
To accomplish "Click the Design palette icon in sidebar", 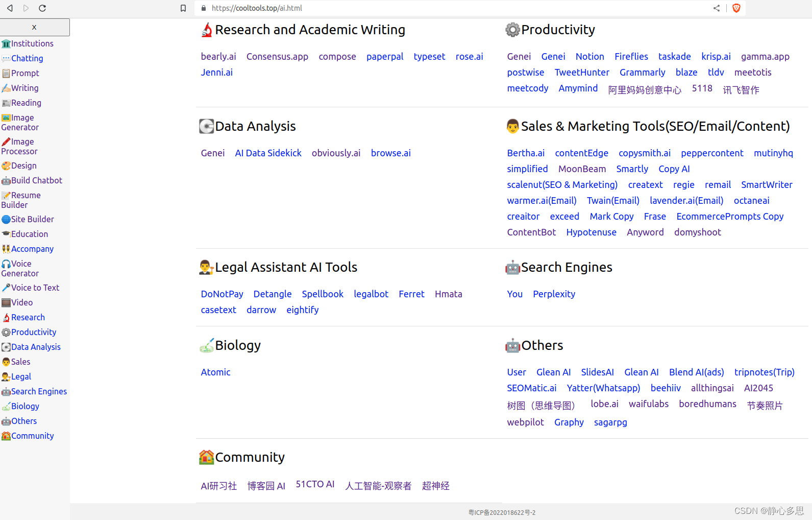I will coord(6,166).
